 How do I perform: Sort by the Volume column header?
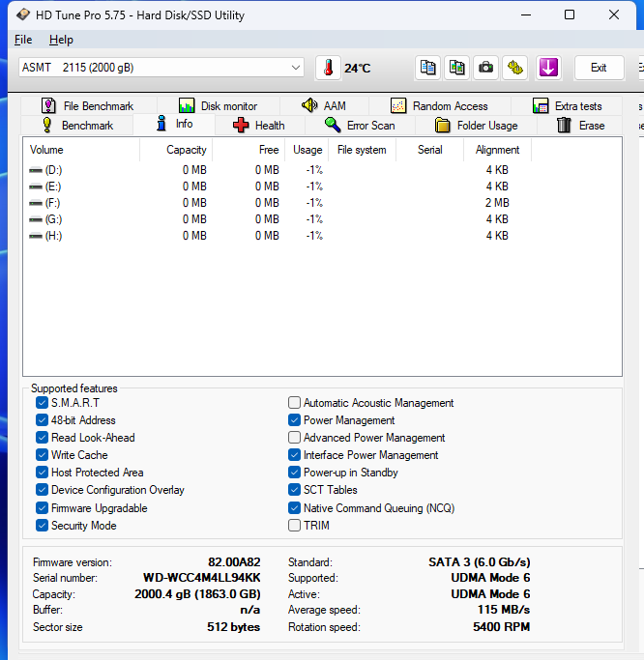[x=81, y=150]
